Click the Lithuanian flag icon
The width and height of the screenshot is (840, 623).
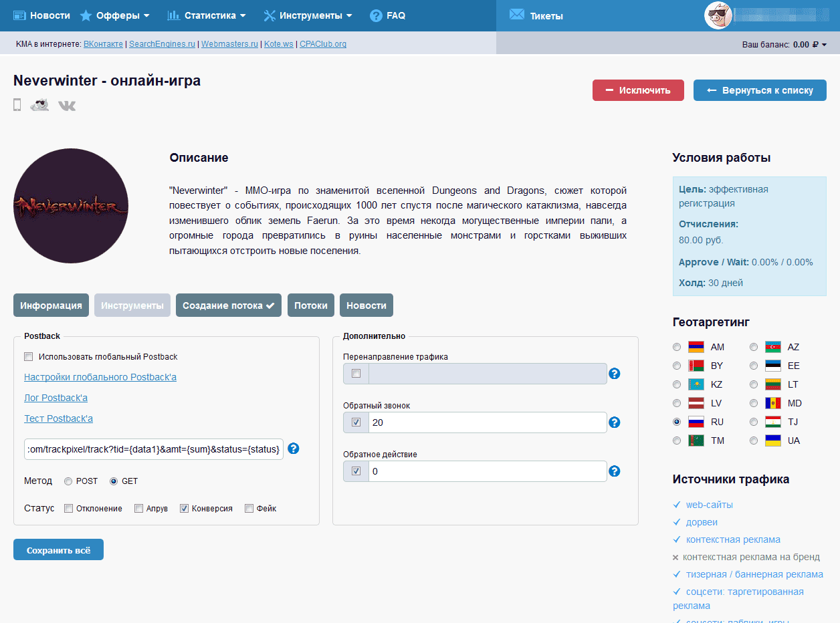[773, 384]
